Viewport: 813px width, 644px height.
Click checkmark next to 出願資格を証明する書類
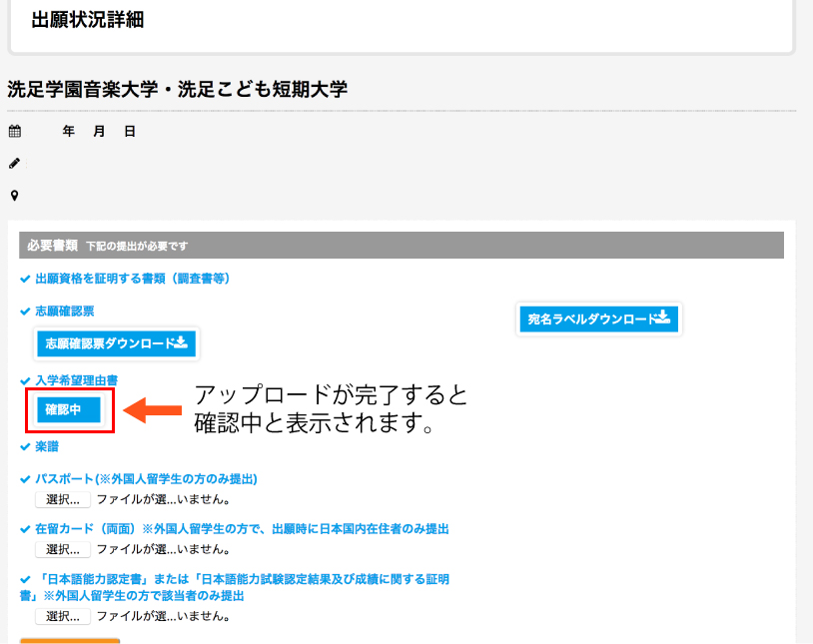pos(25,279)
